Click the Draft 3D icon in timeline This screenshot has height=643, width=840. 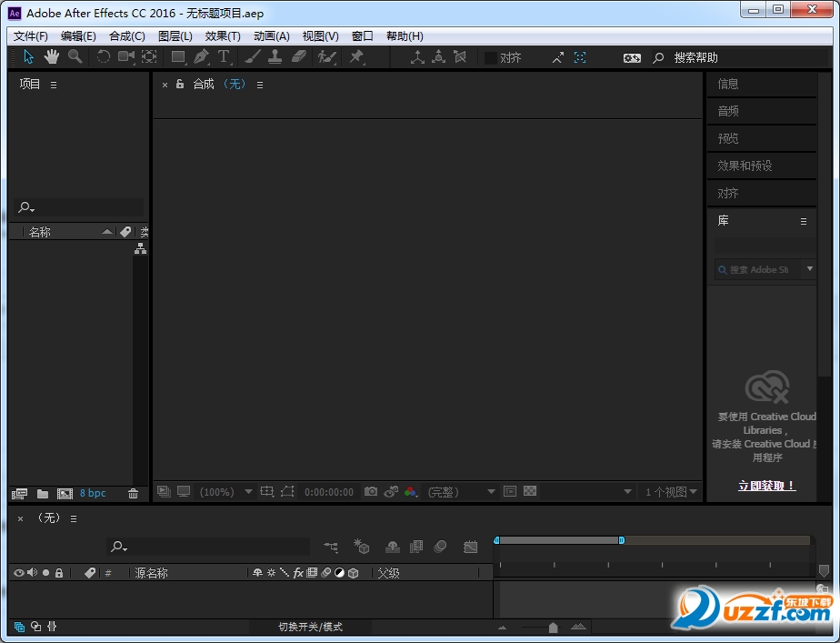click(x=362, y=546)
